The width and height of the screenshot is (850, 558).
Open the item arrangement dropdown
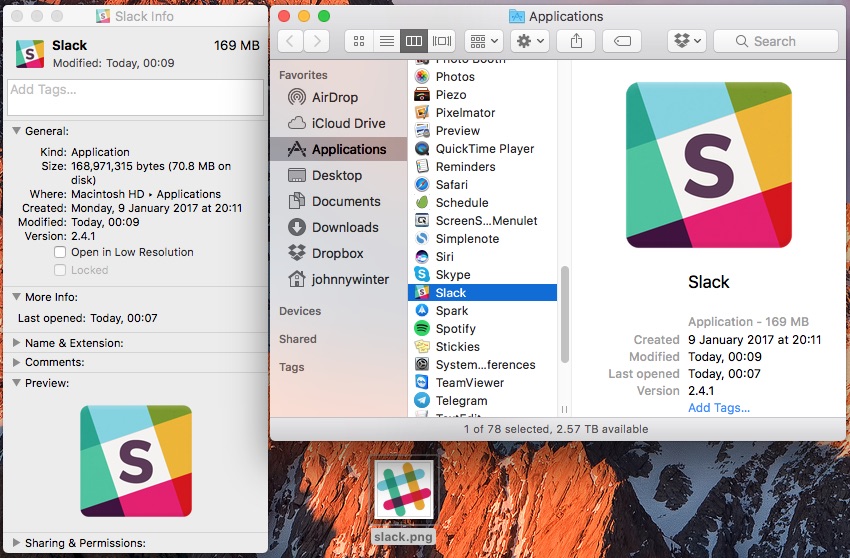(x=484, y=41)
